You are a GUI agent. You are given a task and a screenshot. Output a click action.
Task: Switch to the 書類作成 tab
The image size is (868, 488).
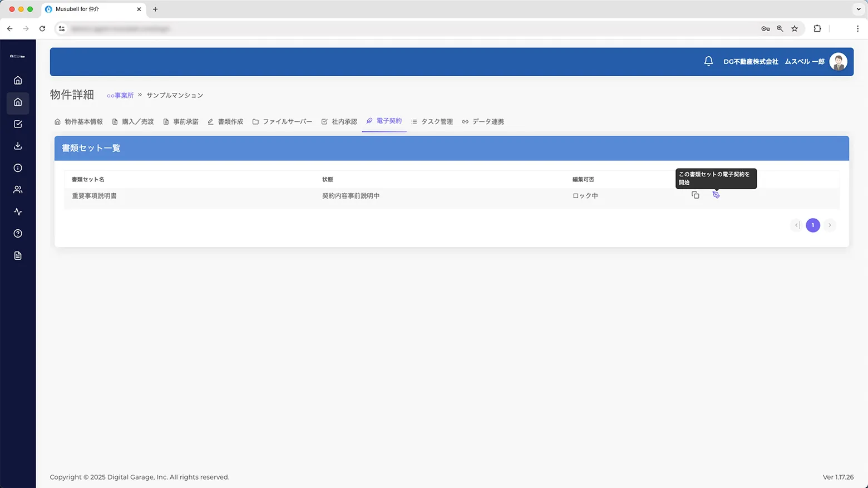point(225,121)
